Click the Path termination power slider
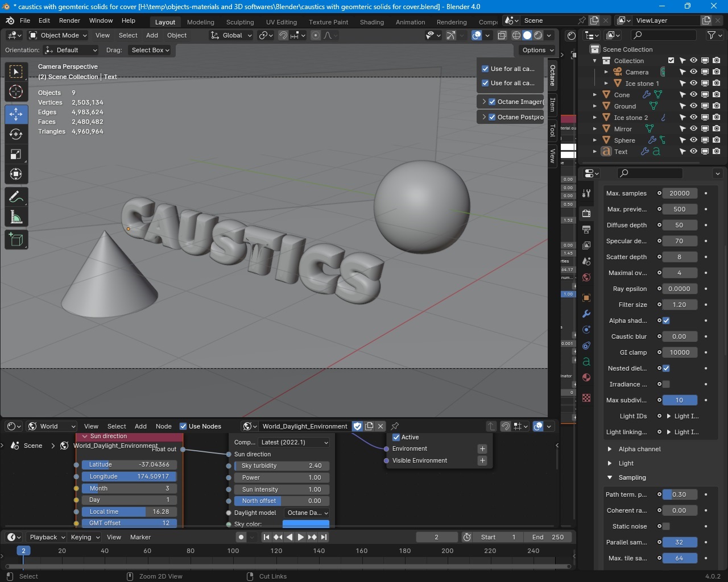Viewport: 728px width, 582px height. [x=680, y=494]
